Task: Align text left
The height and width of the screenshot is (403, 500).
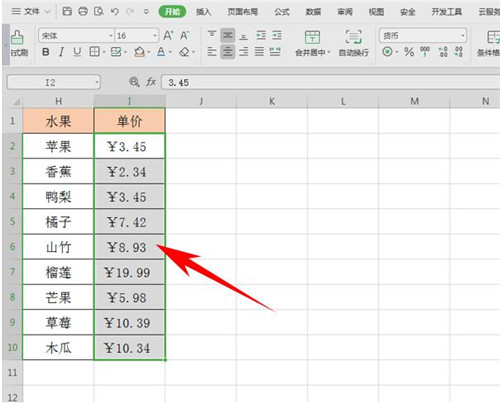Action: [x=212, y=52]
